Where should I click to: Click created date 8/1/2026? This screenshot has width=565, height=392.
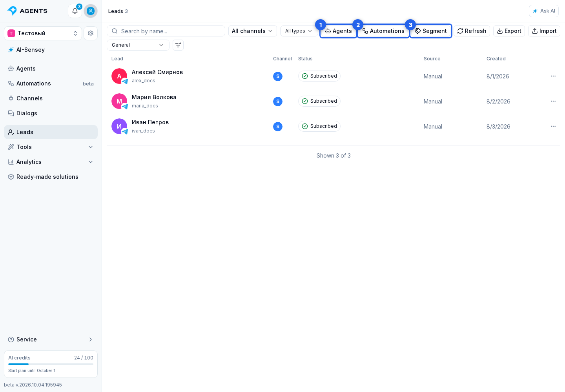click(x=498, y=76)
